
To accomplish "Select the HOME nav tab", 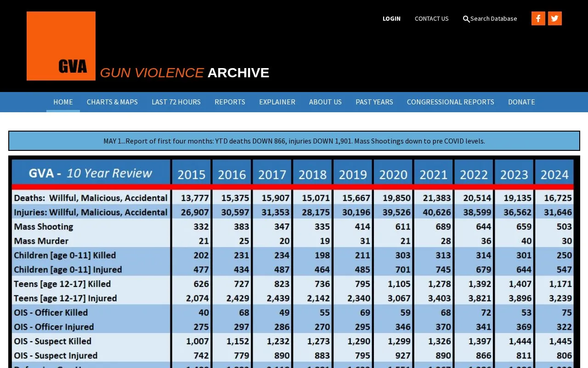I will click(63, 102).
